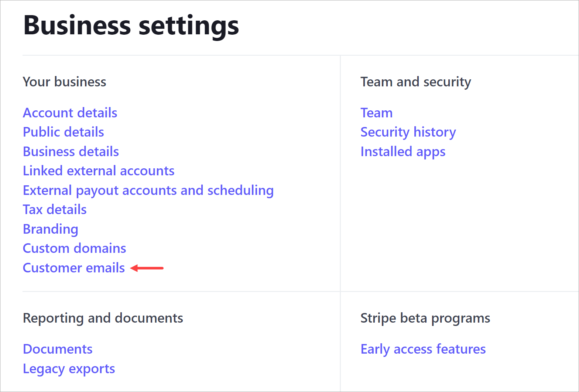Go to Legacy exports

(x=69, y=369)
